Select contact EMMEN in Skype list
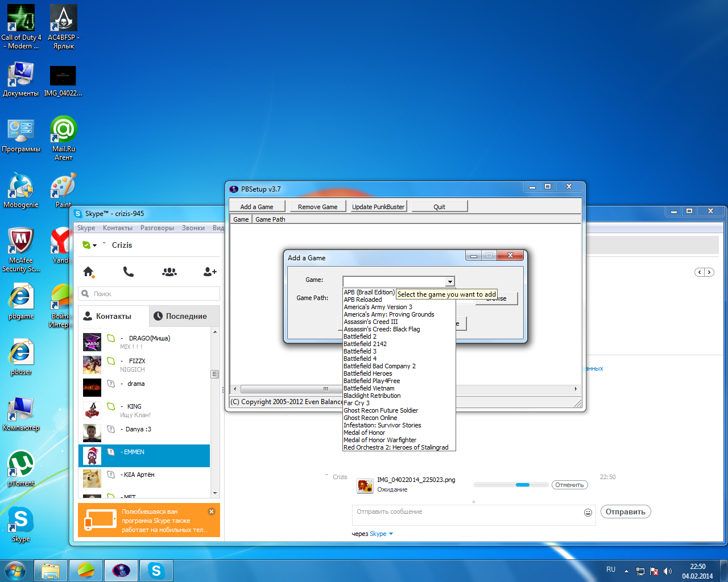This screenshot has width=728, height=582. click(144, 456)
